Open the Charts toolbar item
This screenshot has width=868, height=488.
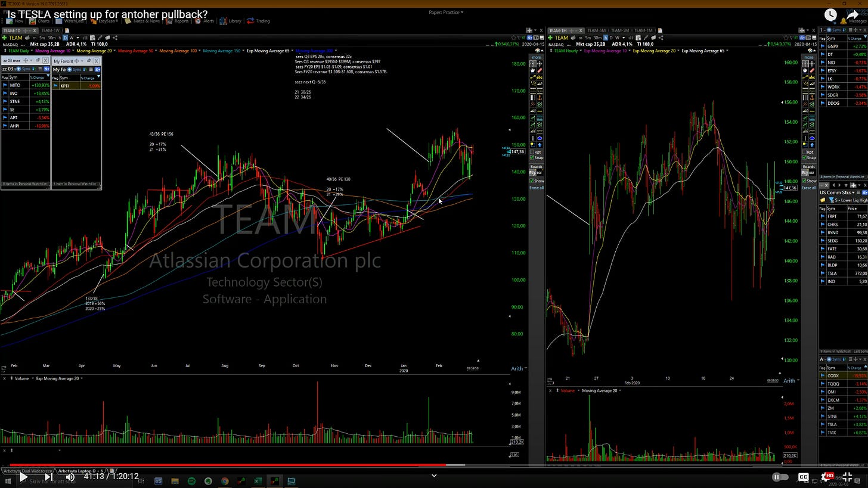[x=40, y=21]
